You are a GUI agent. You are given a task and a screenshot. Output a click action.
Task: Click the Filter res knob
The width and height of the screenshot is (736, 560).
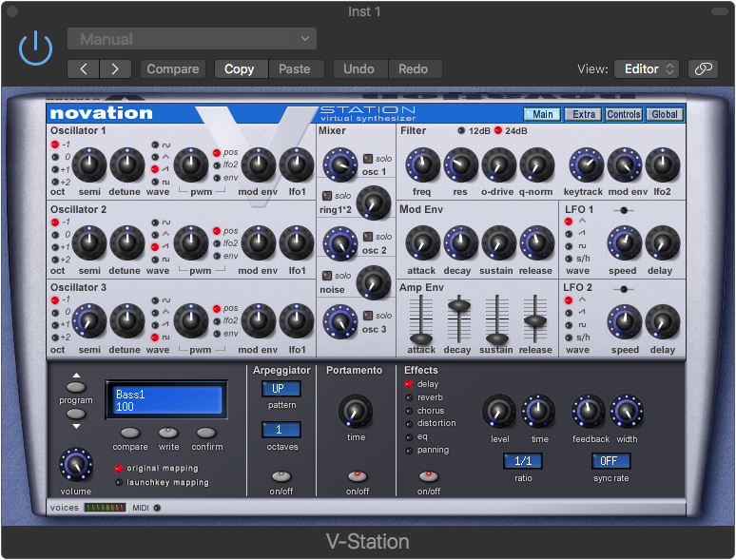click(460, 164)
